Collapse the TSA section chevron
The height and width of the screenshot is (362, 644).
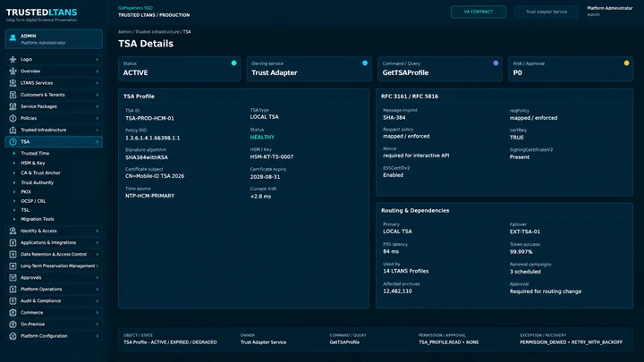click(97, 141)
